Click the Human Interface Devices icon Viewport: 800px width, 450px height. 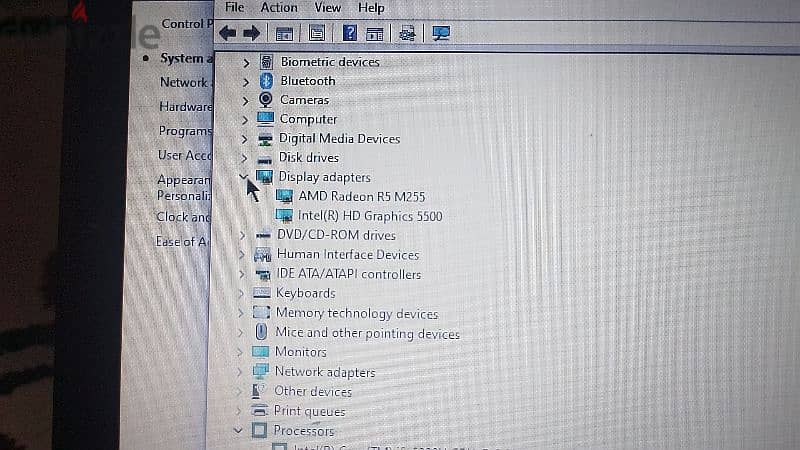(262, 254)
